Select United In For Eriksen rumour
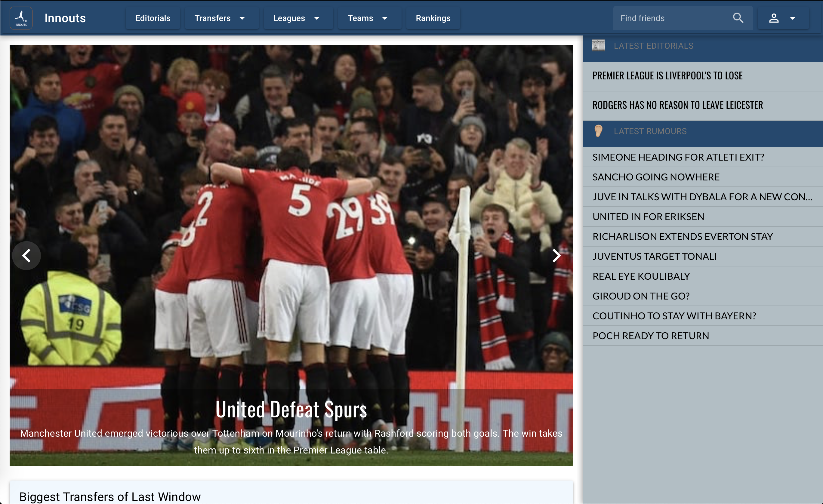Viewport: 823px width, 504px height. (648, 217)
